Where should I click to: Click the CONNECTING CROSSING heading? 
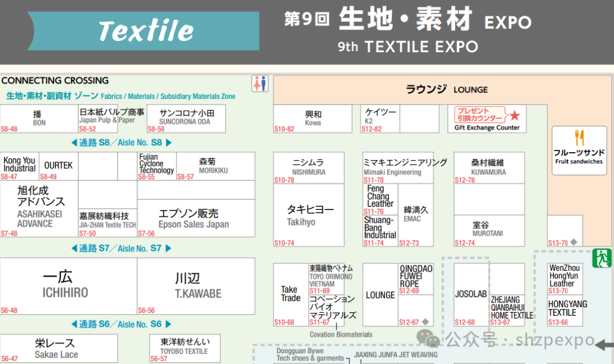(x=55, y=81)
